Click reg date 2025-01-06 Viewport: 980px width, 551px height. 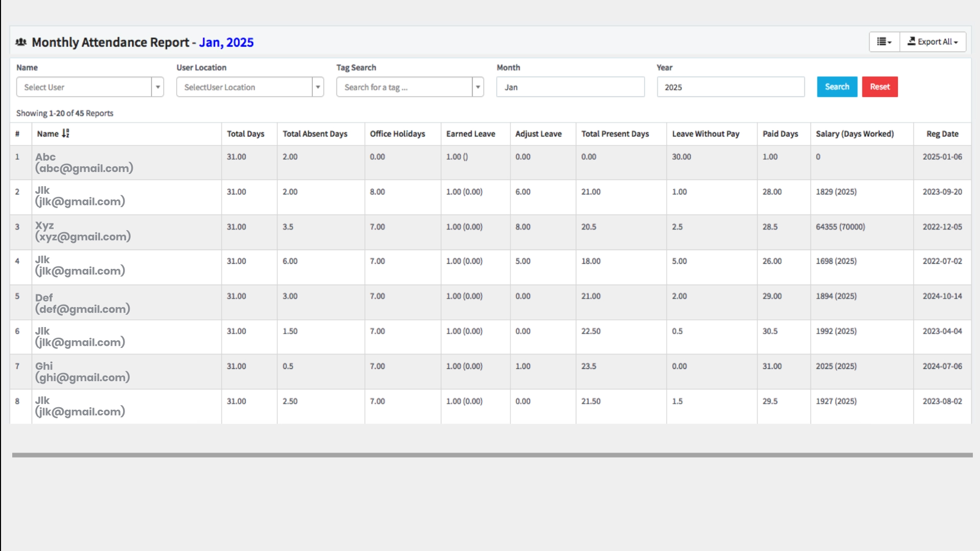[942, 157]
